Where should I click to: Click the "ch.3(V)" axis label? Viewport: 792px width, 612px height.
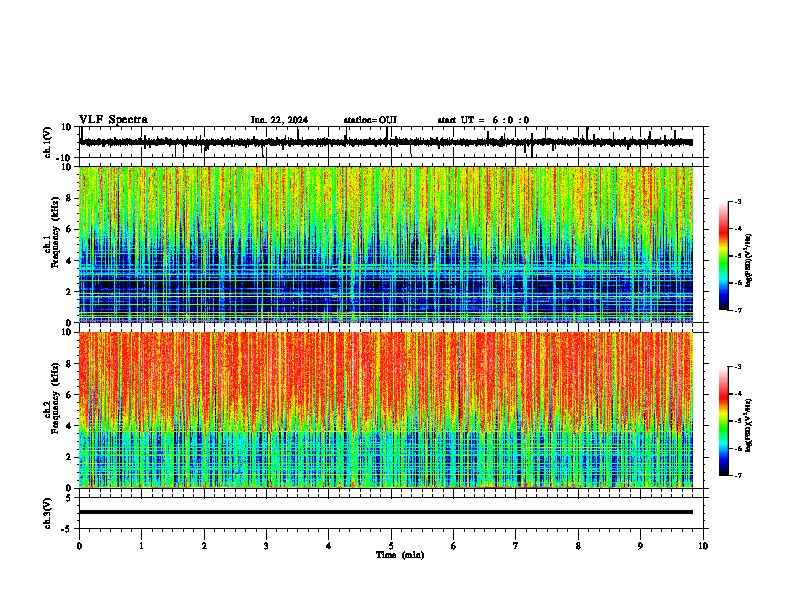click(48, 513)
